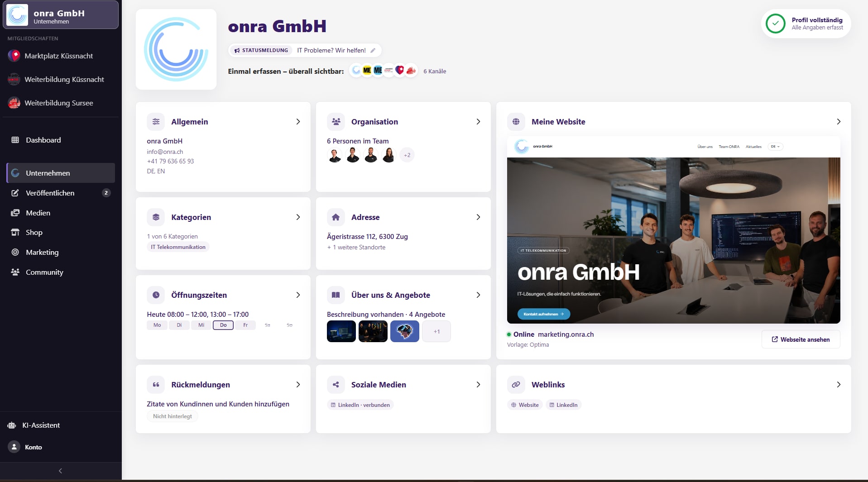Open the Marketing section
The image size is (868, 482).
(x=61, y=252)
